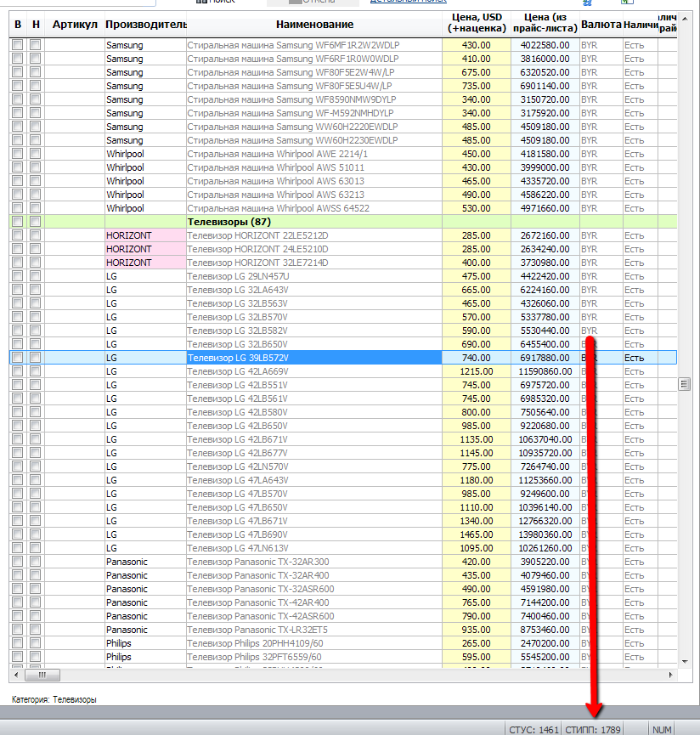This screenshot has height=735, width=700.
Task: Click Samsung manufacturer cell for WF-M592NMHDYLP
Action: coord(145,113)
